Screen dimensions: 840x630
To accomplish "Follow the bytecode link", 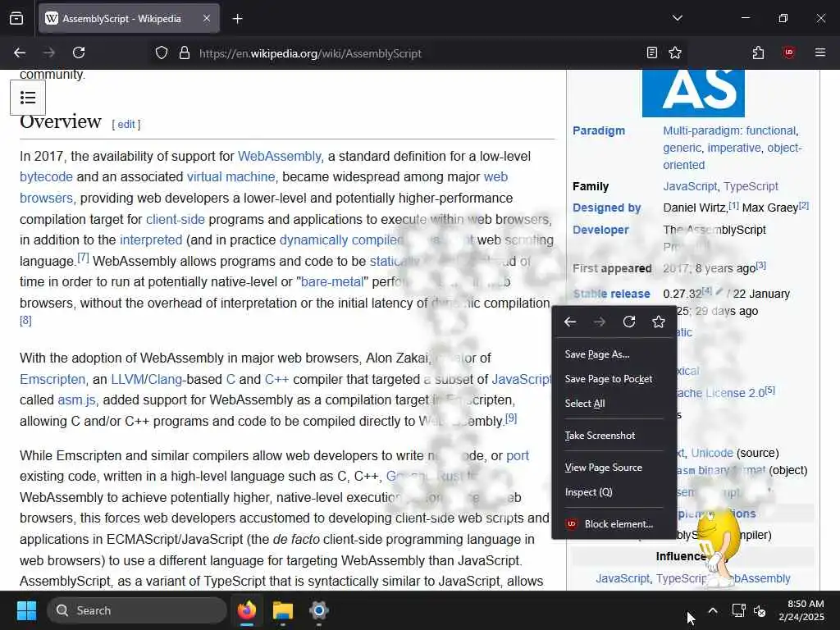I will 46,177.
